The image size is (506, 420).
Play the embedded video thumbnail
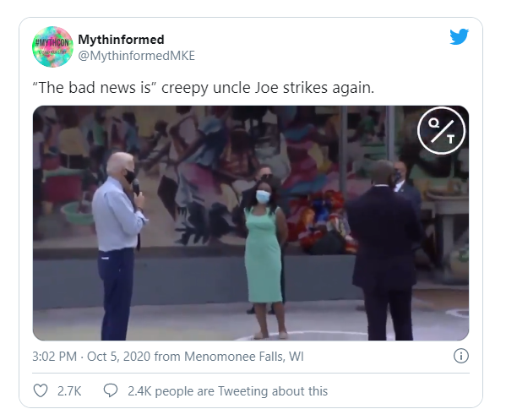click(x=251, y=223)
